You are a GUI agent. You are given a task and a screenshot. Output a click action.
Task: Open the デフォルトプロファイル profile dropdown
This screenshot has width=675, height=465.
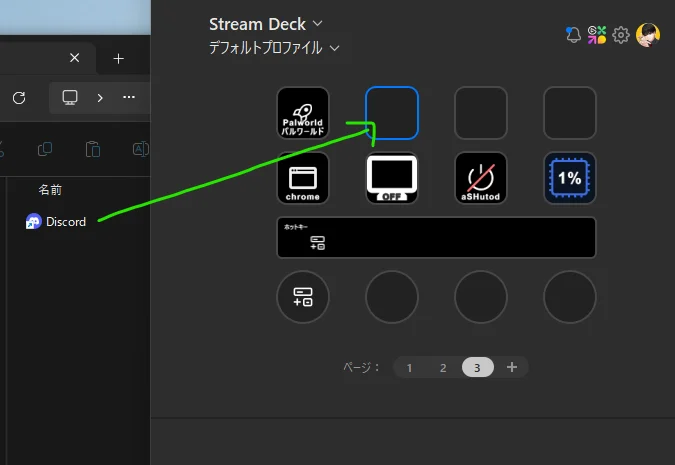pyautogui.click(x=274, y=48)
